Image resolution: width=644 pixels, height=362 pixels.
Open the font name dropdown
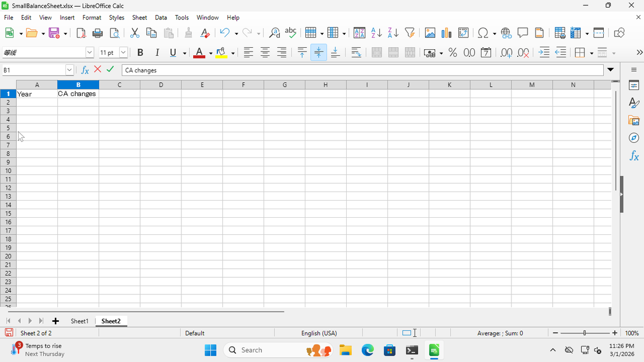(90, 52)
